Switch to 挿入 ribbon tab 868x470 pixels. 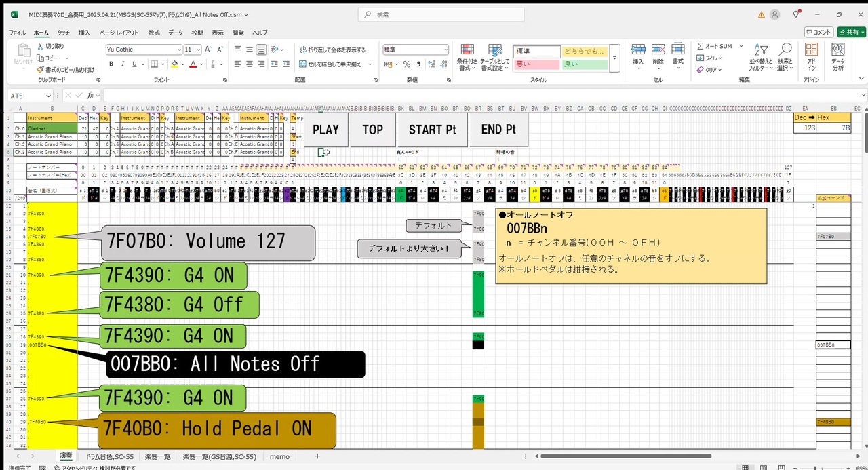coord(84,33)
